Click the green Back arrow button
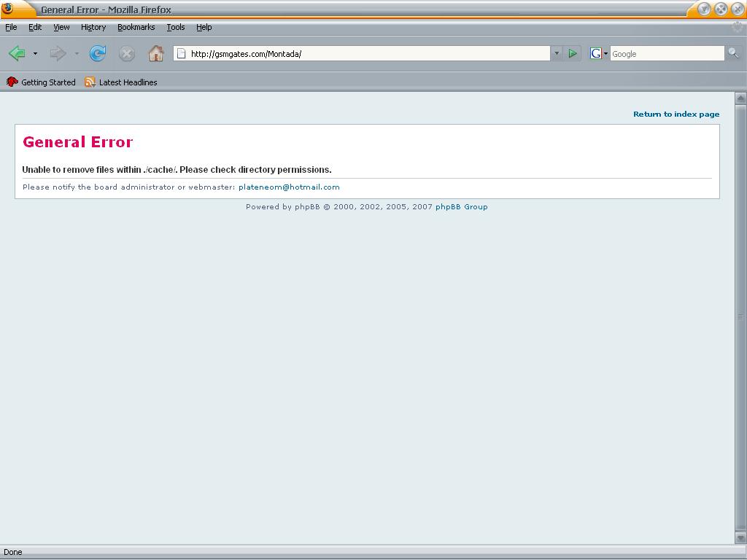Screen dimensions: 747x560 [x=18, y=53]
